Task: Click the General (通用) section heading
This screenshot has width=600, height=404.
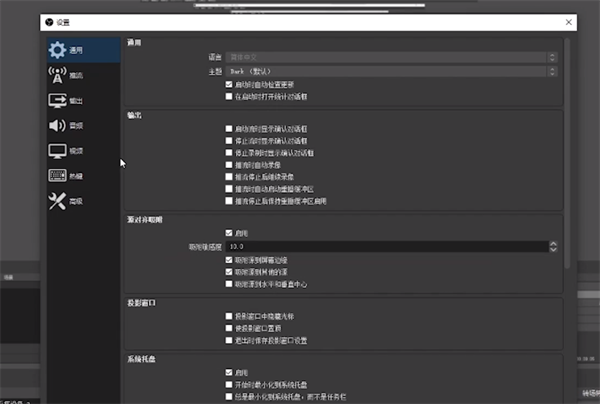Action: click(134, 42)
